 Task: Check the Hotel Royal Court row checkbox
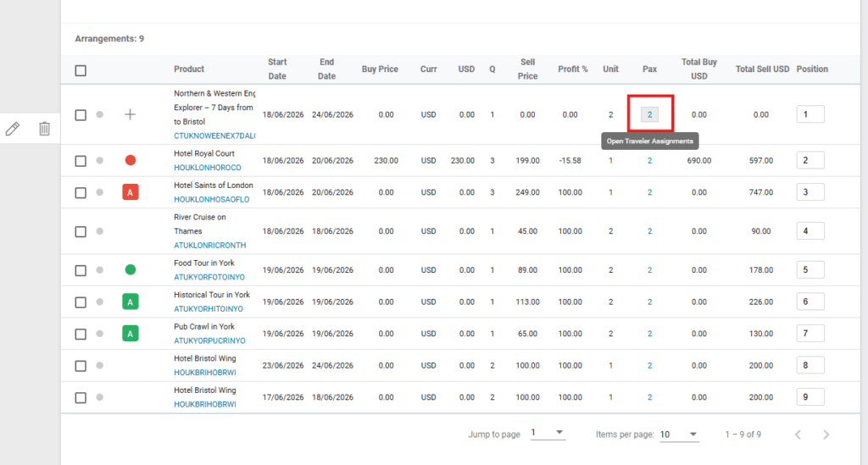coord(81,160)
